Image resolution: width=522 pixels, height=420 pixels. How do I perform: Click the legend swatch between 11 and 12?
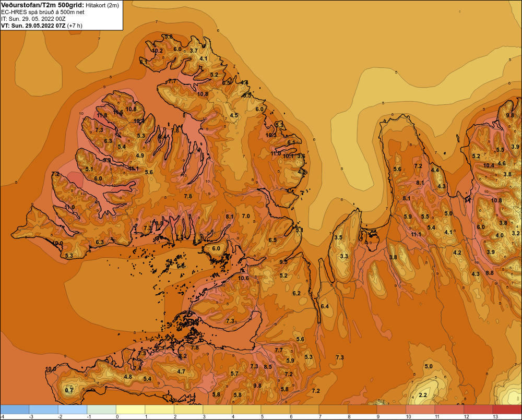click(x=449, y=410)
